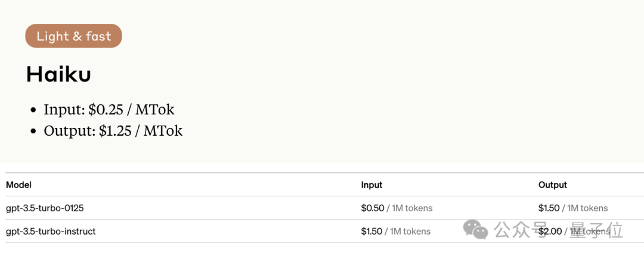The image size is (644, 256).
Task: Select the gpt-3.5-turbo-instruct model row name
Action: click(51, 232)
